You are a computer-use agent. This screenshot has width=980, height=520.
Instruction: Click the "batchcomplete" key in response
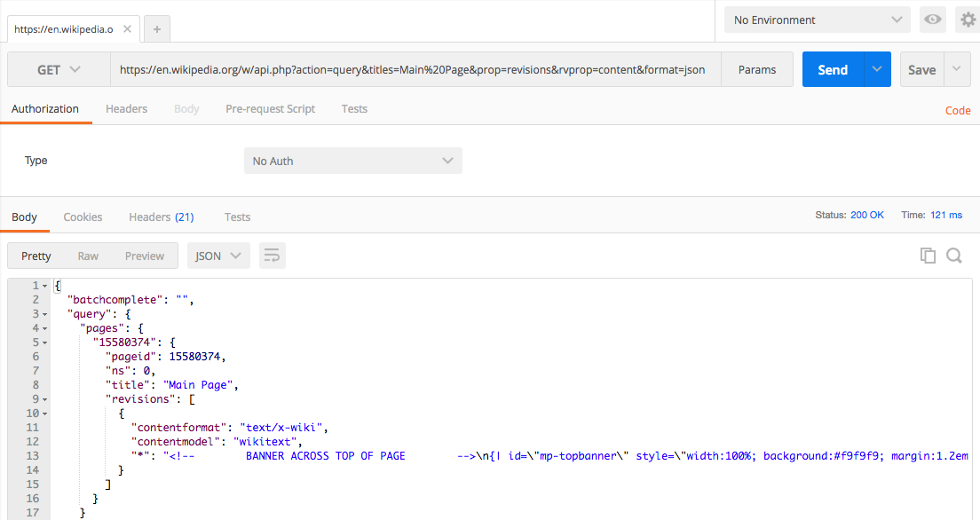click(x=115, y=300)
